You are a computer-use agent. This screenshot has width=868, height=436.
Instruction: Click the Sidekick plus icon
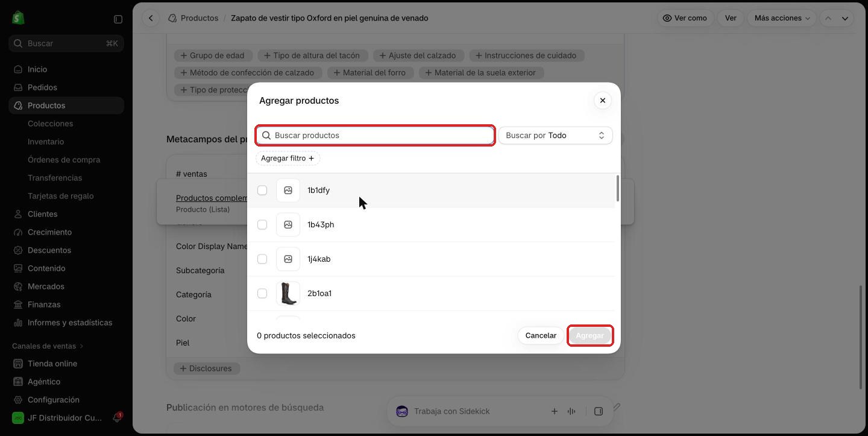click(554, 411)
